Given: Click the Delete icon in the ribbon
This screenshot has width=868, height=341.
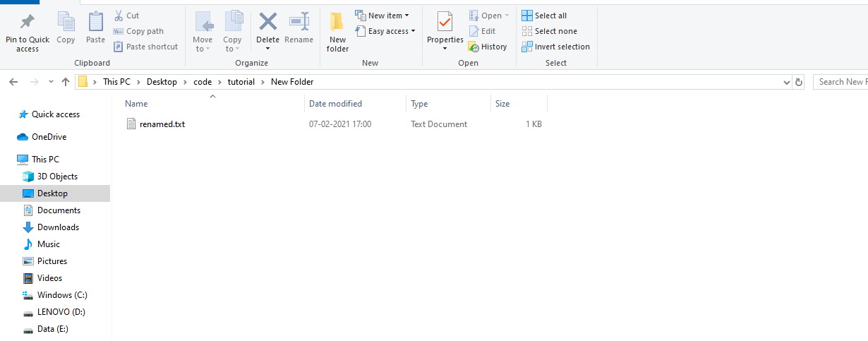Looking at the screenshot, I should coord(267,23).
